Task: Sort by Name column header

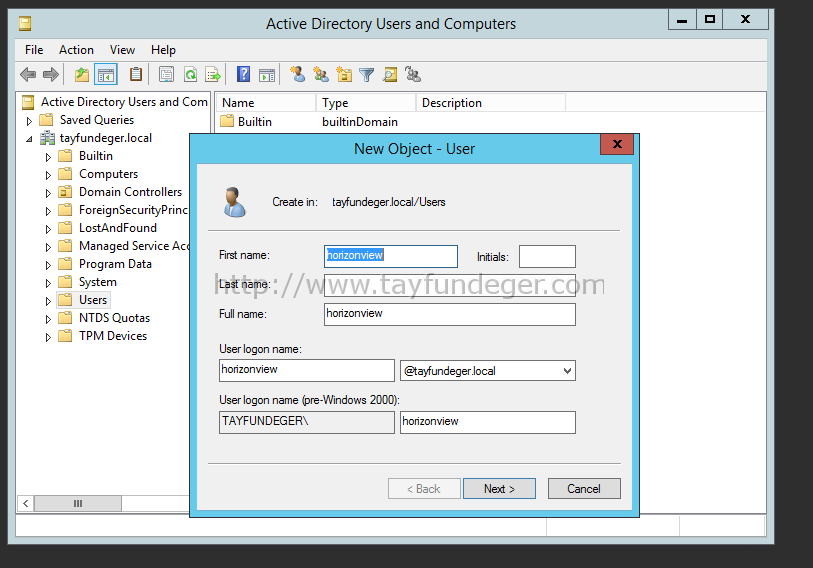Action: point(265,103)
